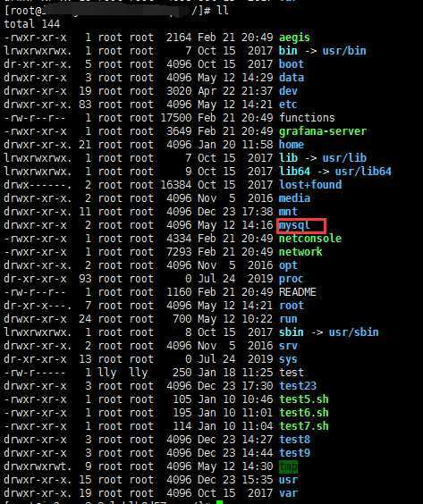Click the usr/sbin symlink target

pos(353,332)
